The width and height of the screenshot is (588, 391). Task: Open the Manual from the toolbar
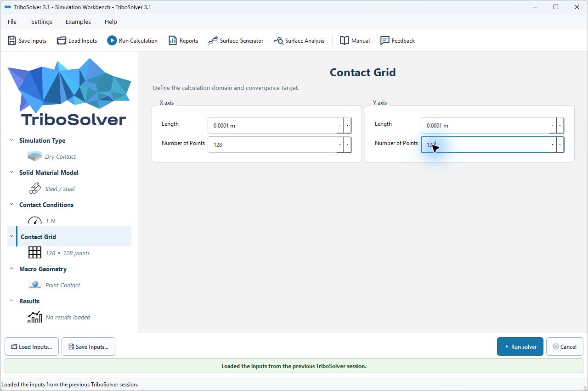[355, 41]
